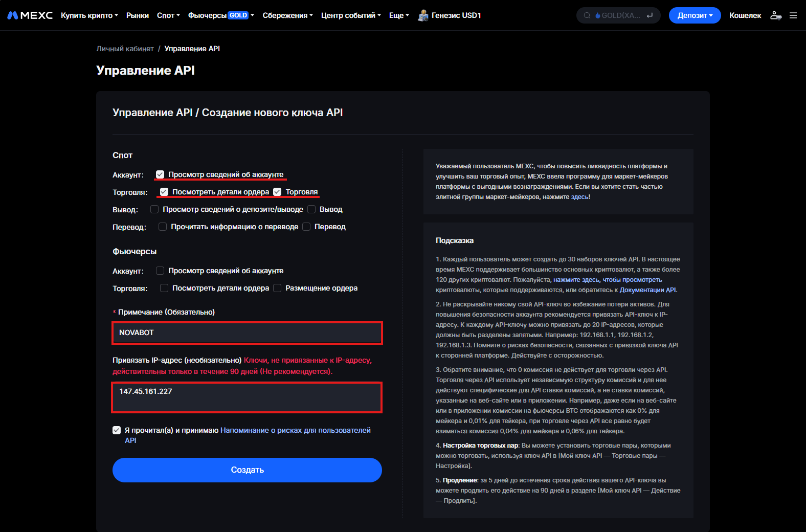This screenshot has height=532, width=806.
Task: Click the 'Настройка торговых пар' hint text
Action: tap(481, 446)
